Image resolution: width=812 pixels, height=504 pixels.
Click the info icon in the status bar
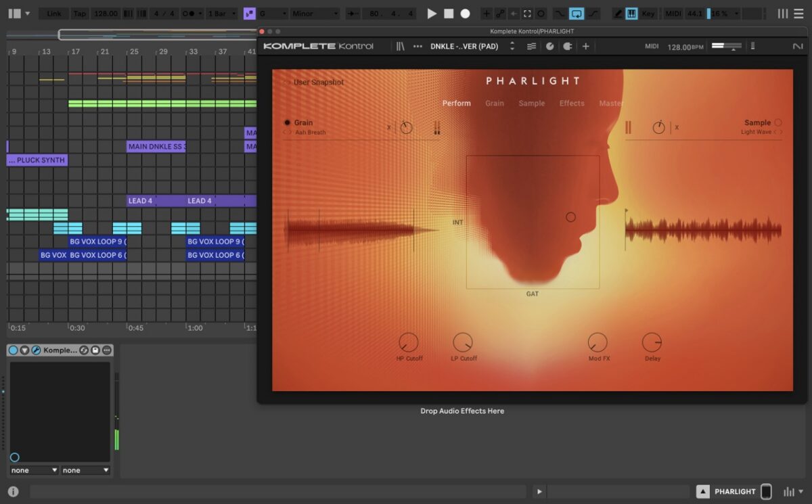(13, 492)
